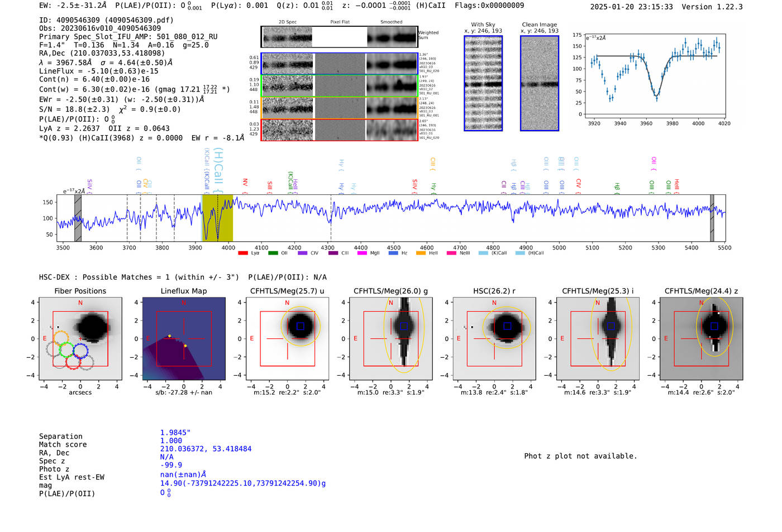Viewport: 782px width, 532px height.
Task: Select the CFHTLS/Meg(26.0) g-band cutout
Action: click(x=390, y=338)
